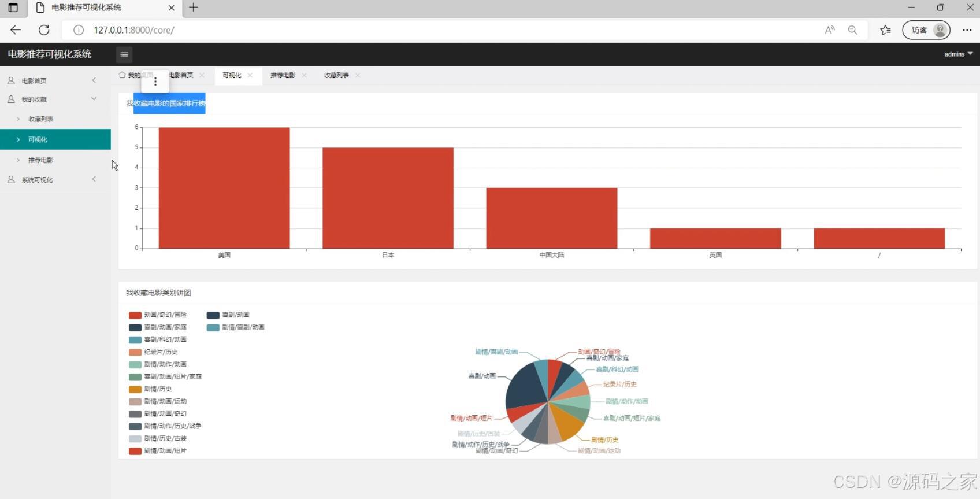Close the 推荐电影 page tab
The image size is (980, 499).
tap(304, 75)
